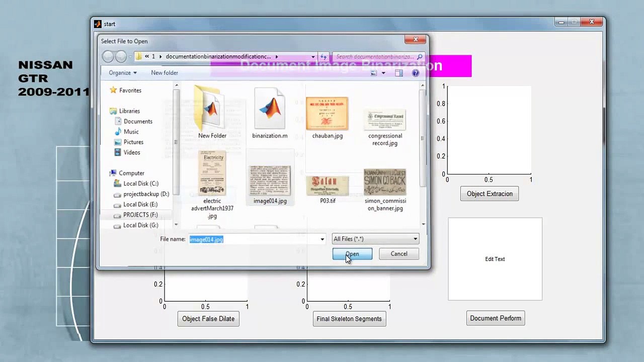This screenshot has width=644, height=362.
Task: Open the Organize menu
Action: coord(123,73)
